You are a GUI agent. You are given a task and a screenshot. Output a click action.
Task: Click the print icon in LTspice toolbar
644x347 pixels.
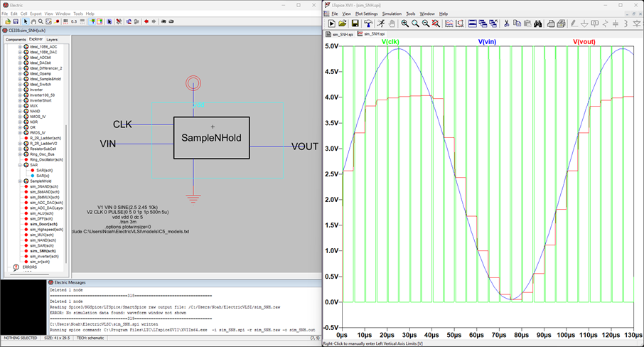click(x=551, y=23)
